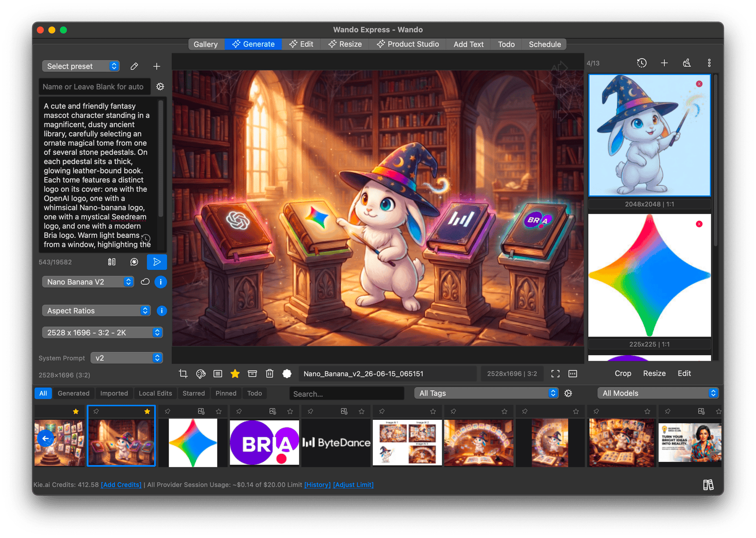Viewport: 756px width, 538px height.
Task: Click the pencil icon to edit preset
Action: pos(134,66)
